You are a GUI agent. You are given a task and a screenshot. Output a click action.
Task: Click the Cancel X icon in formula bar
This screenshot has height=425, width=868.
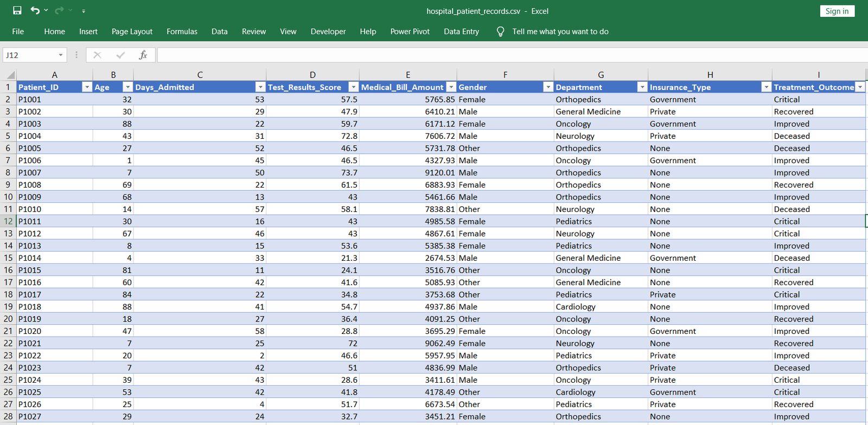[98, 55]
